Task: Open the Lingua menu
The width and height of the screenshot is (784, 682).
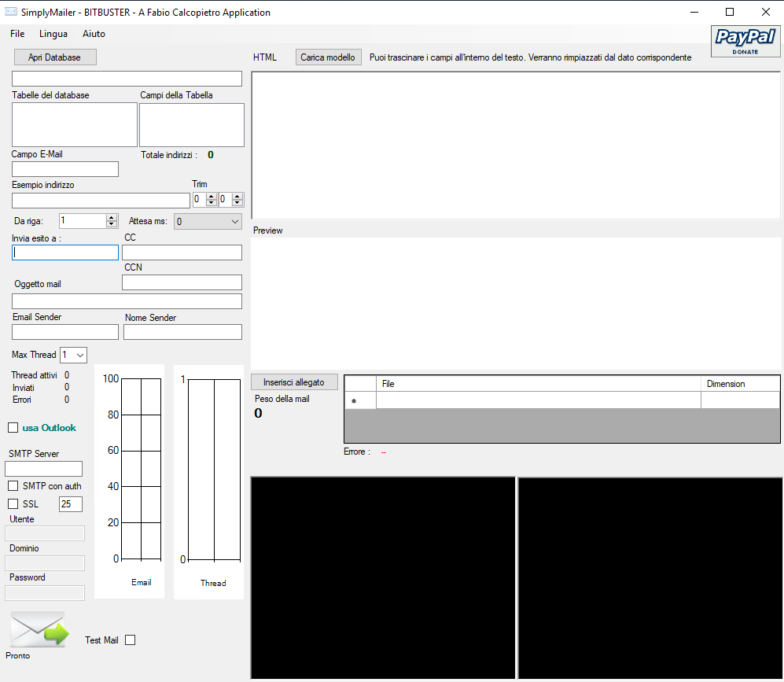Action: (x=53, y=34)
